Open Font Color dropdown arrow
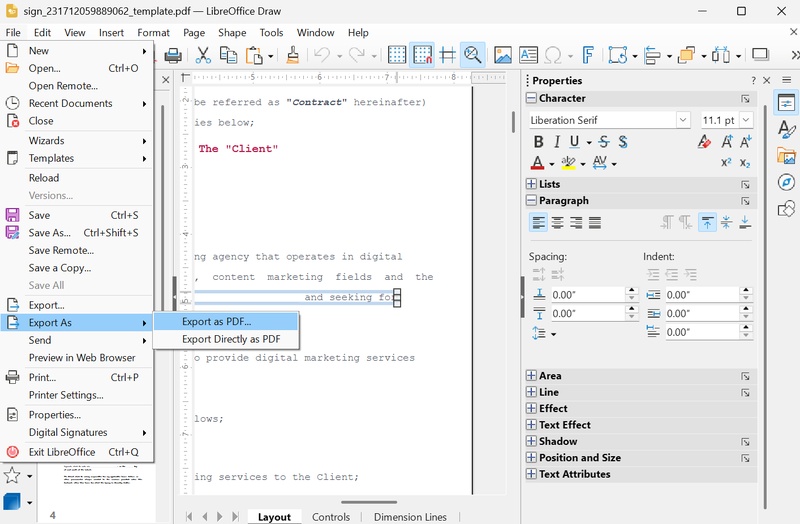Screen dimensions: 800x524 click(x=552, y=164)
